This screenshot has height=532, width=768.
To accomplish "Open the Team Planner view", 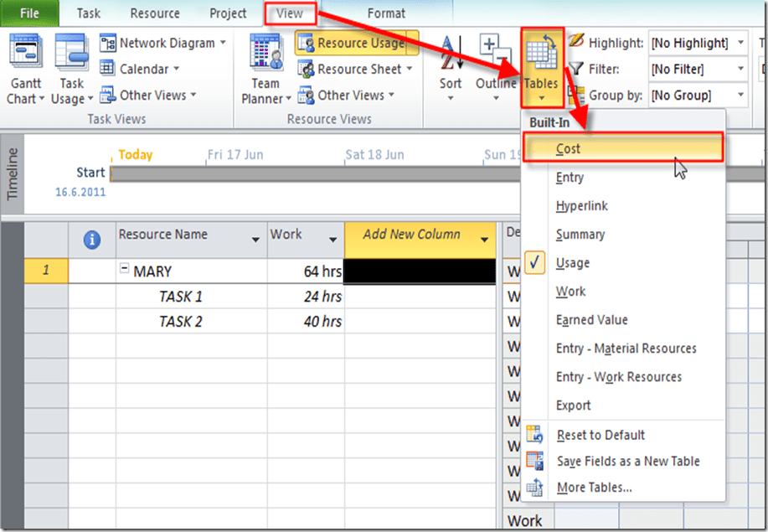I will pyautogui.click(x=265, y=68).
